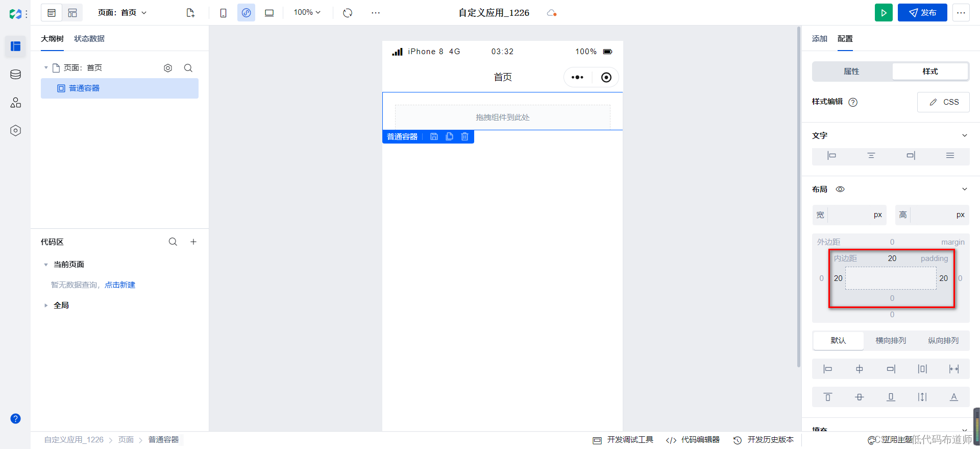Image resolution: width=980 pixels, height=449 pixels.
Task: Open 代码编辑器
Action: click(x=693, y=440)
